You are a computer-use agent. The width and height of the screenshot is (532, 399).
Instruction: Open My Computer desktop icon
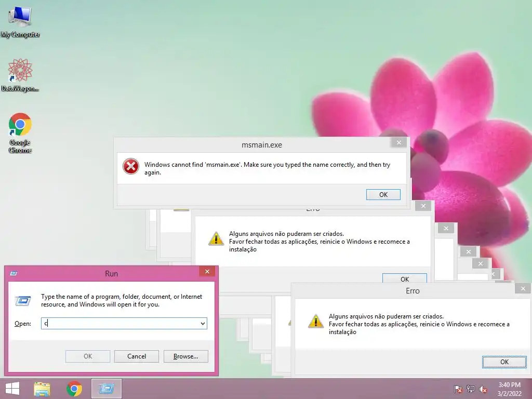(x=20, y=21)
